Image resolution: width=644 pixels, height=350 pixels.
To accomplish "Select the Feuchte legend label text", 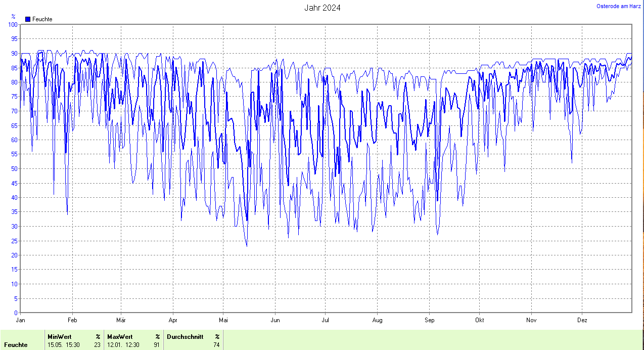I will 42,19.
